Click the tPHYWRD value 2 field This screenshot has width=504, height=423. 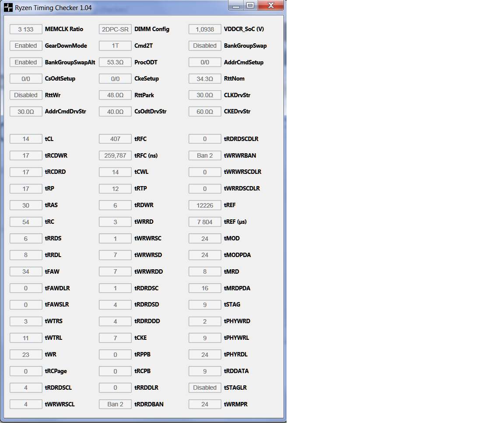click(205, 321)
